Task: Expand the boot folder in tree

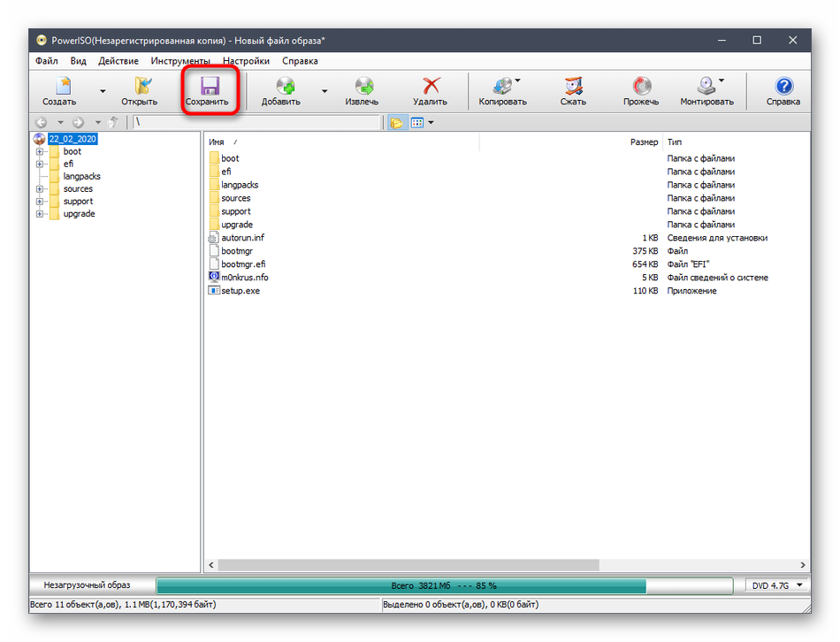Action: click(x=40, y=152)
